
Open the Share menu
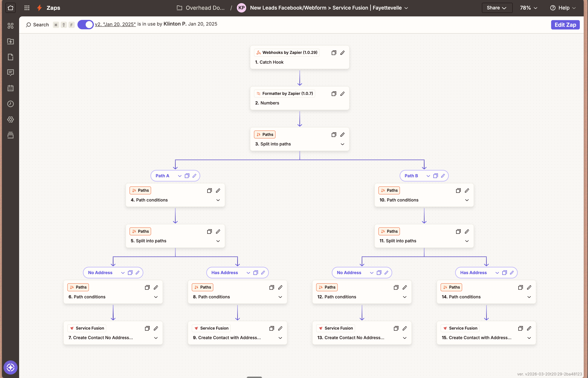(497, 8)
